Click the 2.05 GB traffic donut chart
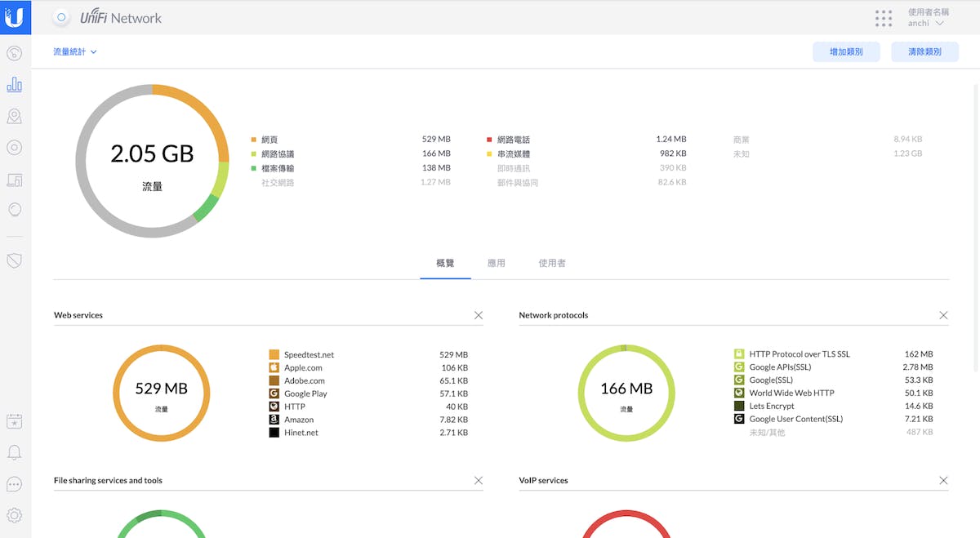 click(x=152, y=161)
